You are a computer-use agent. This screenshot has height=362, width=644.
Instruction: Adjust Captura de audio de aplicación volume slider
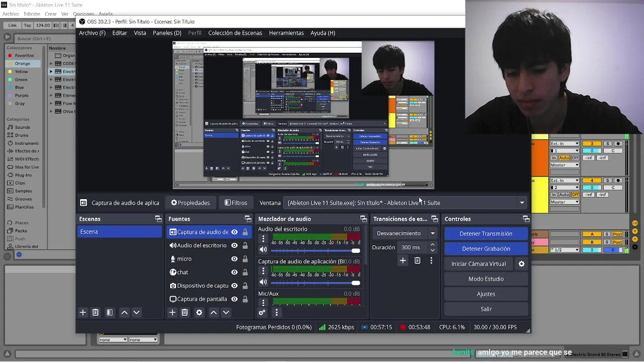pyautogui.click(x=315, y=283)
